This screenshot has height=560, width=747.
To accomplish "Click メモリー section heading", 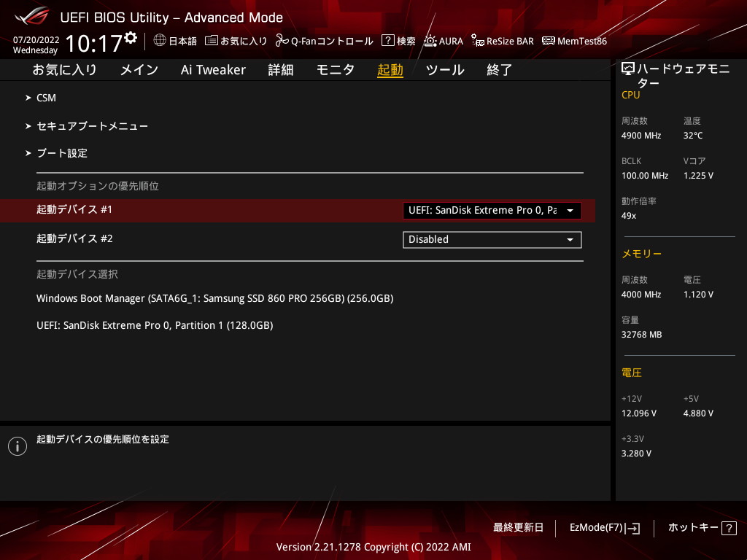I will coord(641,254).
